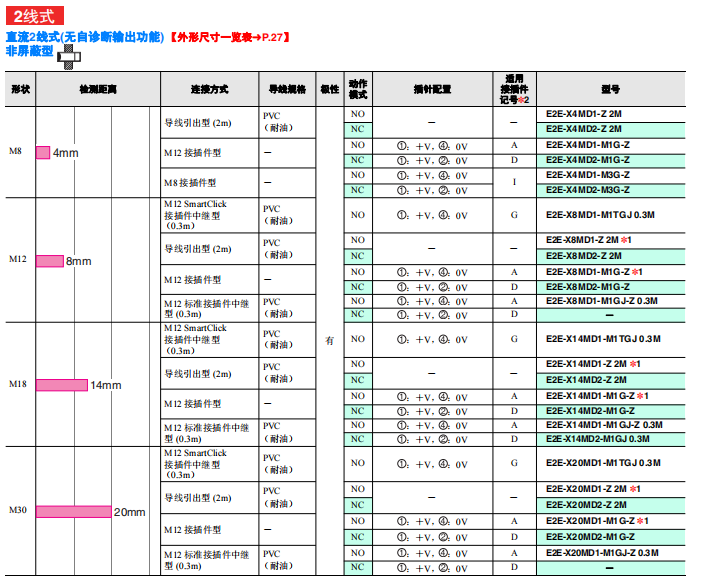
Task: Click model E2E-X20MD1-M1GJ-Z 0.3M
Action: (x=602, y=552)
